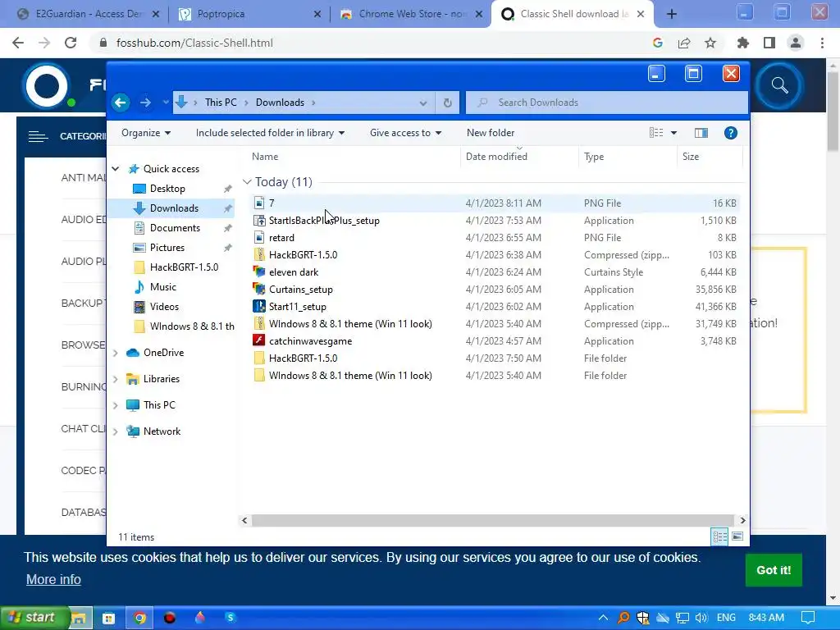Click the horizontal scrollbar in file list
The height and width of the screenshot is (630, 840).
point(492,520)
